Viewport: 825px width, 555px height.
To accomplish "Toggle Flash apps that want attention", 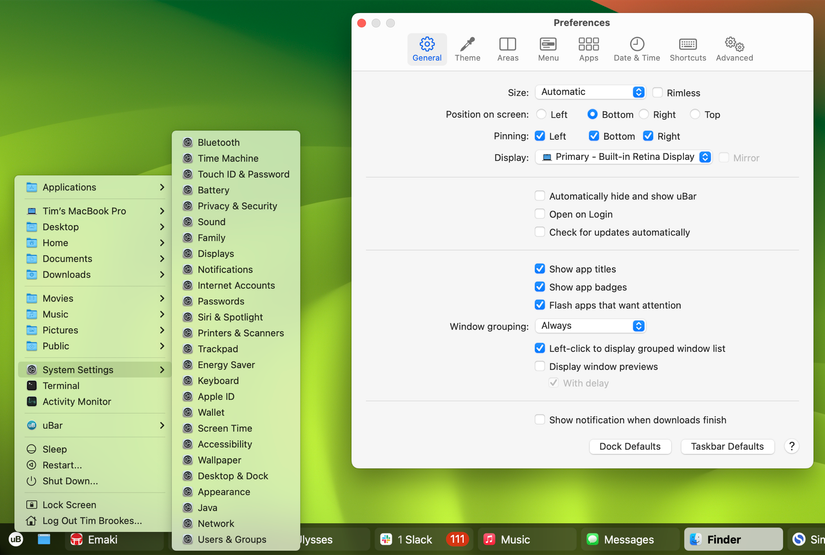I will 540,305.
